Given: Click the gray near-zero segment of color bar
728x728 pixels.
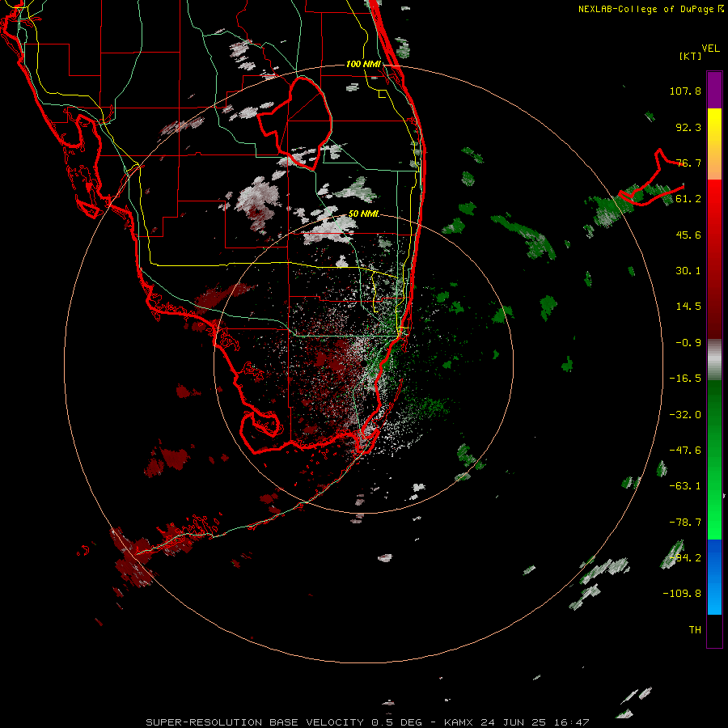Looking at the screenshot, I should point(714,360).
